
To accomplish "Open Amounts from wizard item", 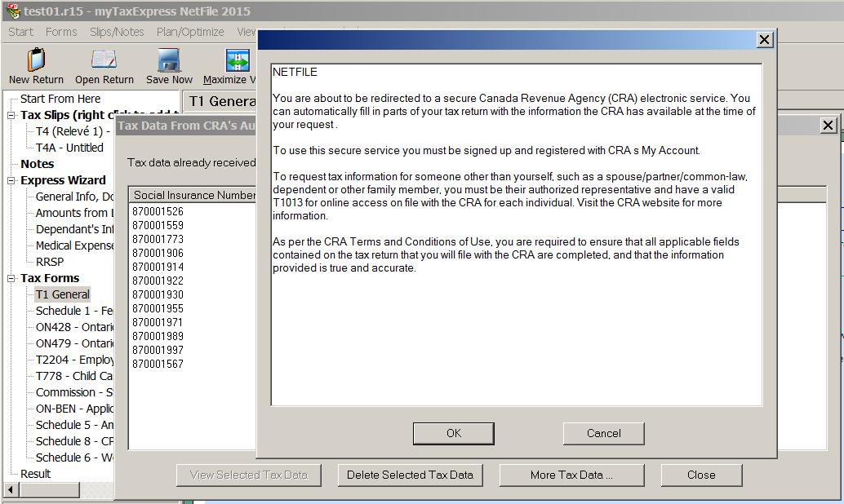I will tap(74, 213).
